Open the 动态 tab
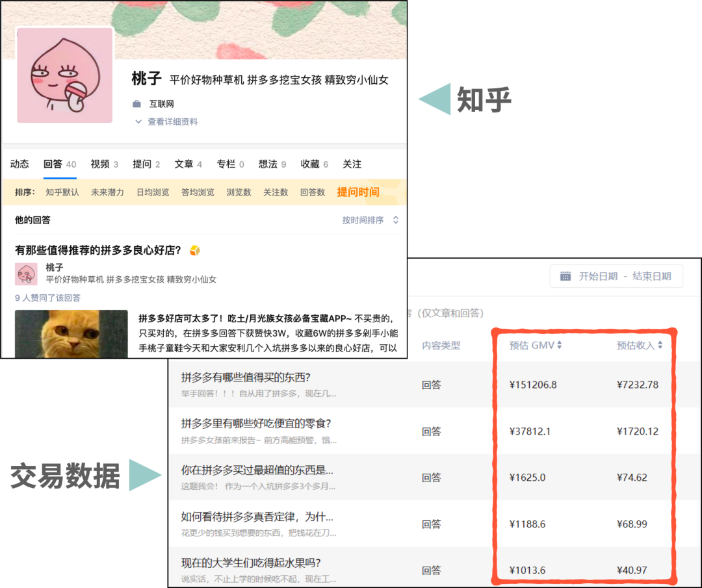 pyautogui.click(x=19, y=164)
